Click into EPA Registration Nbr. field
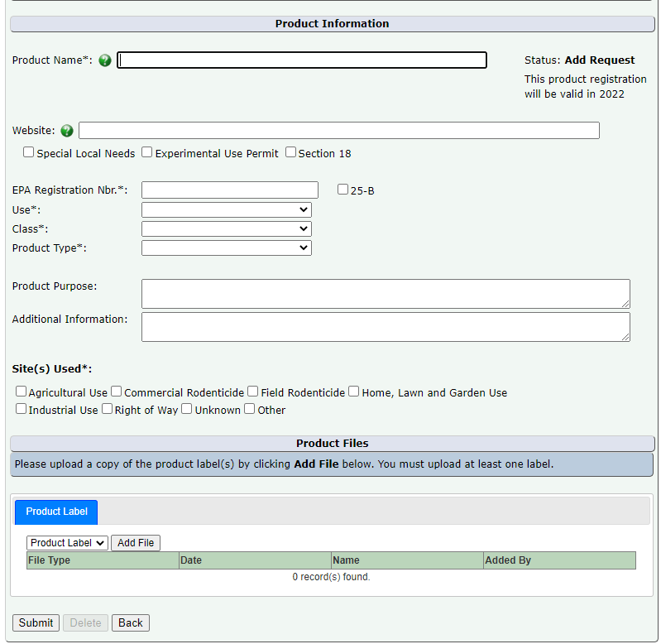 coord(230,190)
